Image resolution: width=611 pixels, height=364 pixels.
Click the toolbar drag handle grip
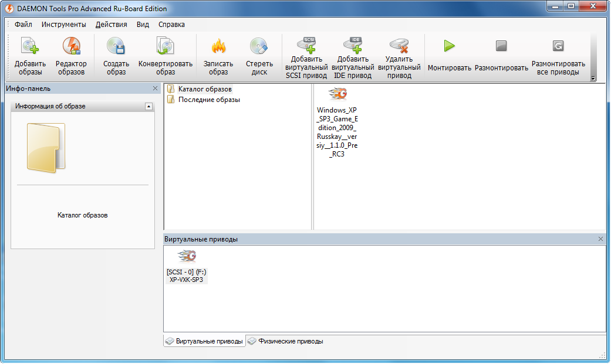point(8,56)
